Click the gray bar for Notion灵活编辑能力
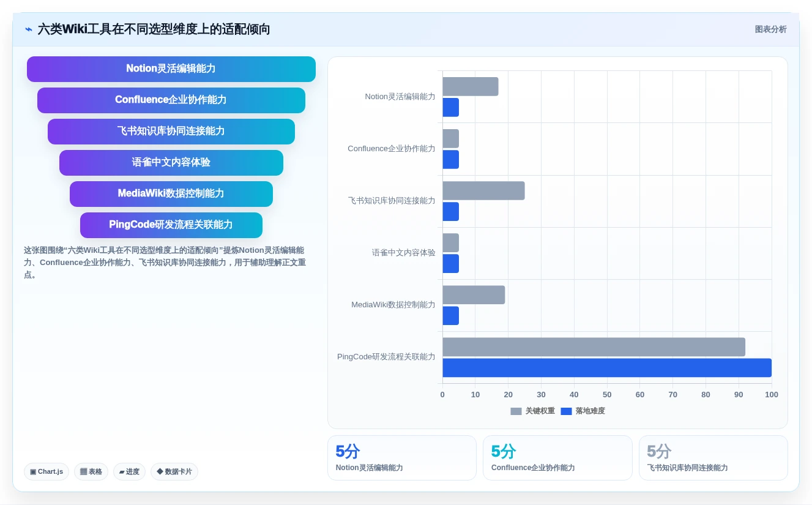Screen dimensions: 812x505 pos(471,86)
